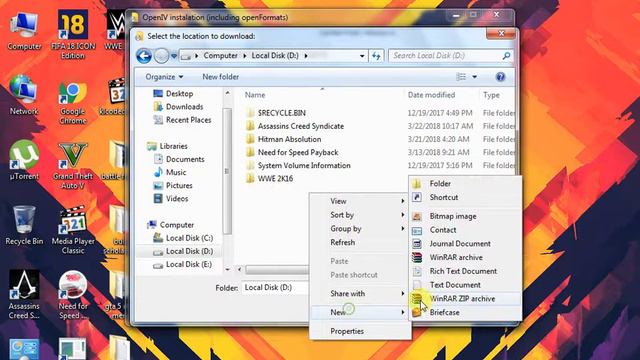Viewport: 640px width, 360px height.
Task: Click the horizontal scrollbar of file list
Action: 277,269
